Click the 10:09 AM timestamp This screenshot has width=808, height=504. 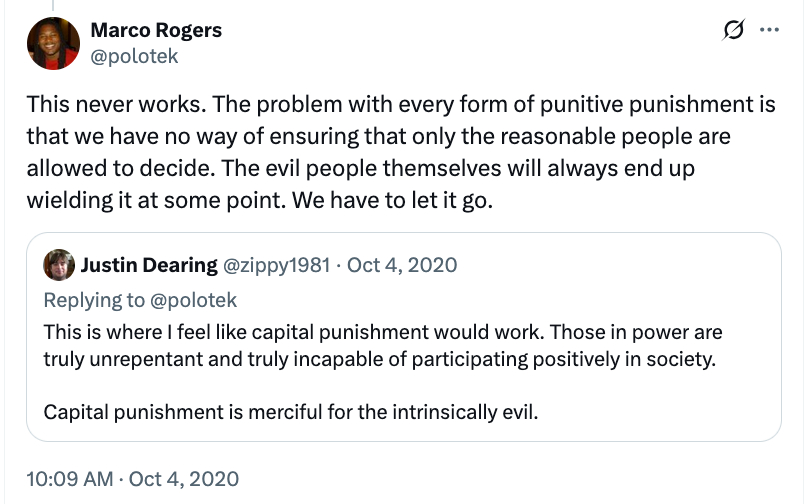coord(68,478)
